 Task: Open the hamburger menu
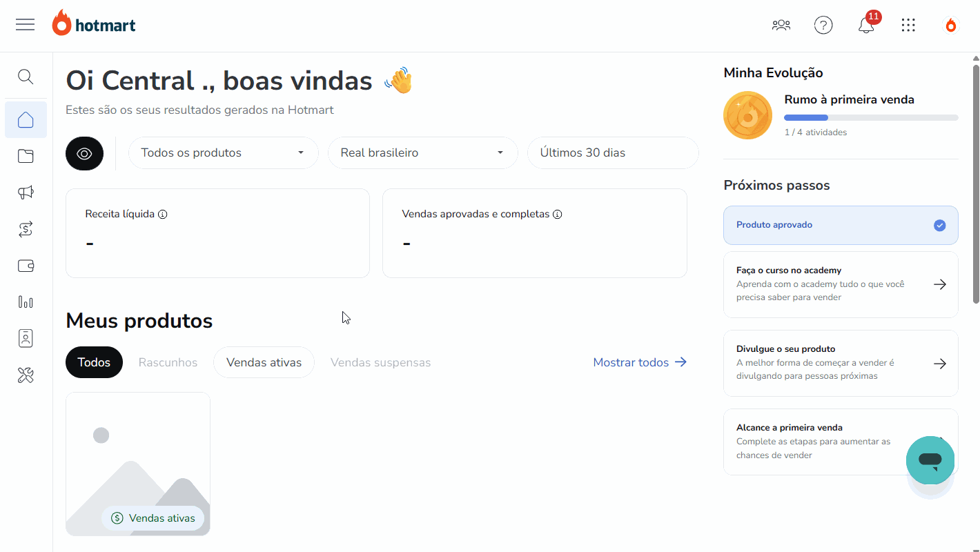[x=26, y=25]
